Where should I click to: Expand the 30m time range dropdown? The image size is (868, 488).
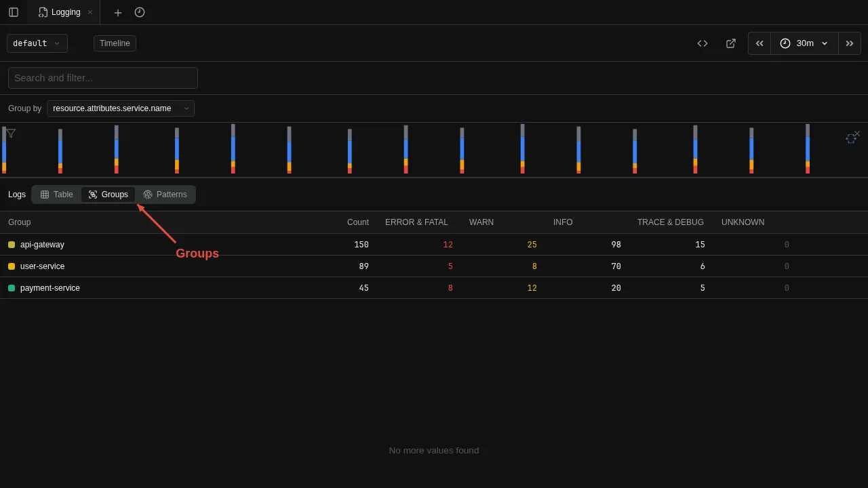[804, 43]
